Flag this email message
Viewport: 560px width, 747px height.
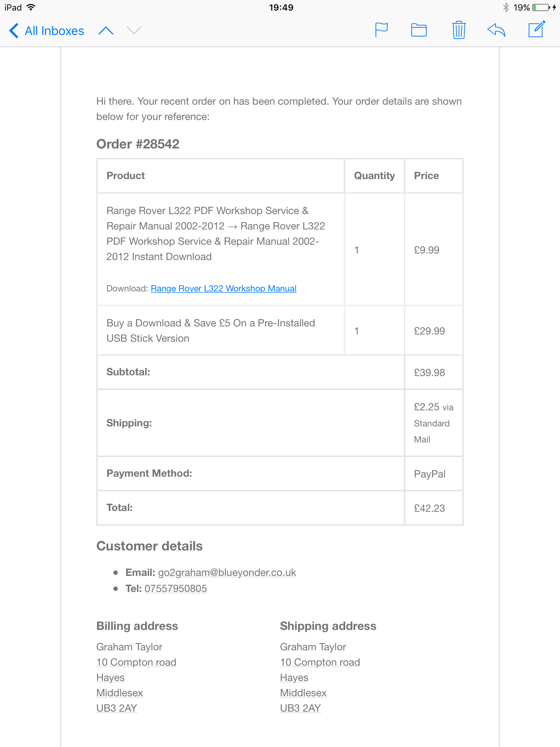click(381, 30)
